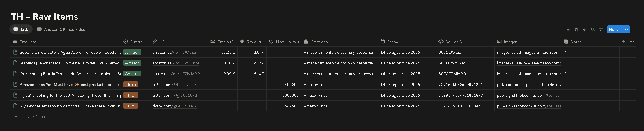This screenshot has width=644, height=131.
Task: Click the Amazon tag in first row
Action: [x=132, y=53]
